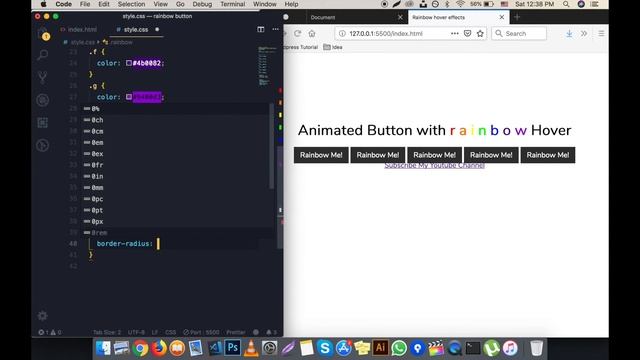Open Illustrator from the Dock
640x360 pixels.
[380, 348]
